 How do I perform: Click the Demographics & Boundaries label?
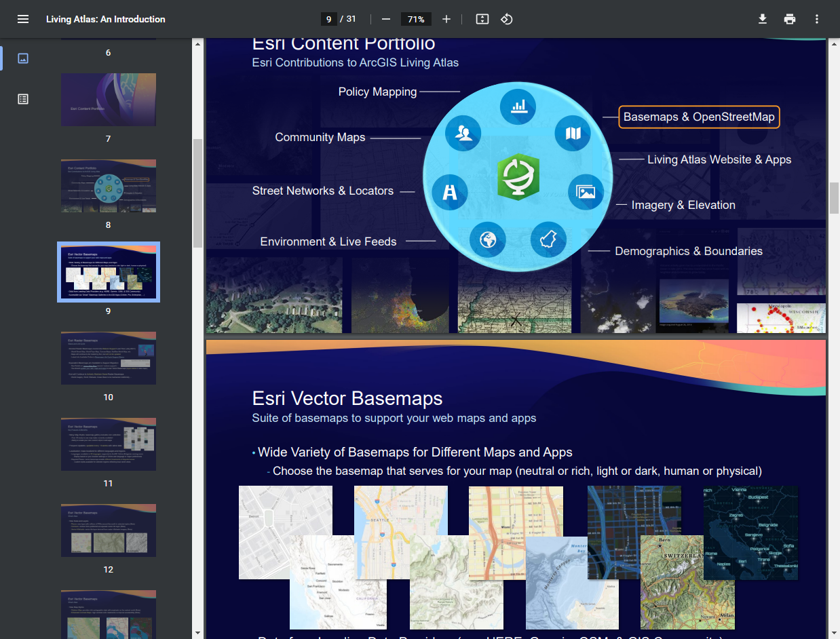click(x=689, y=251)
